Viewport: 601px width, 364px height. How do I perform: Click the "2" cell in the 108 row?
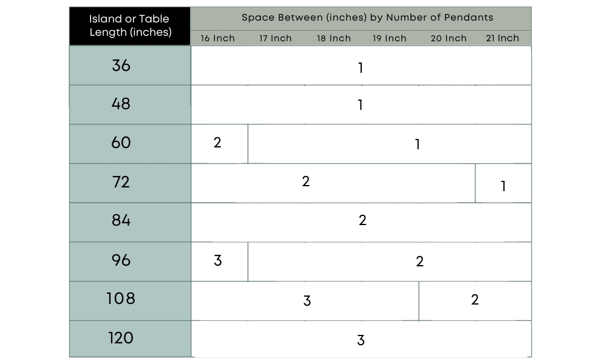475,300
